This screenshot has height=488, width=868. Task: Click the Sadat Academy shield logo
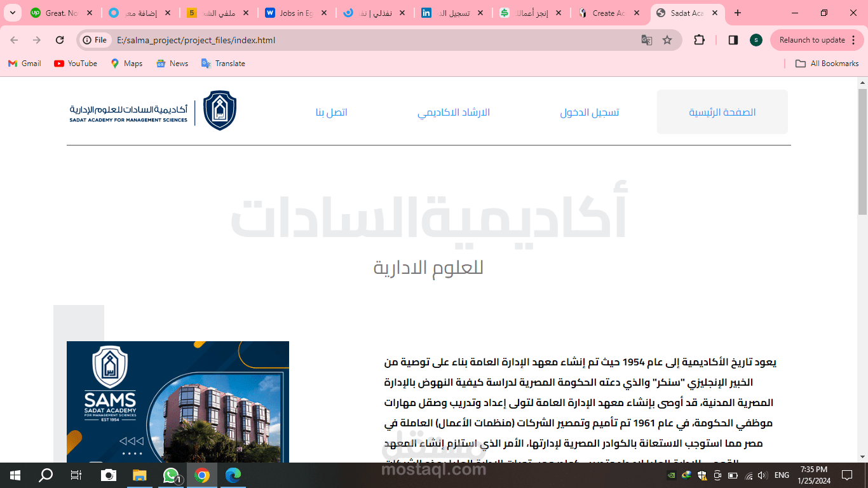point(220,111)
